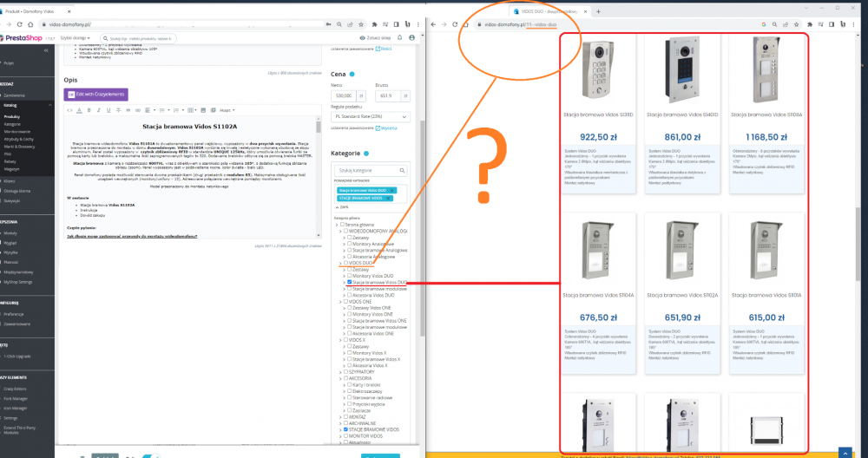Open 'Zamówienia' in PrestaShop sidebar
This screenshot has height=458, width=868.
[x=14, y=95]
